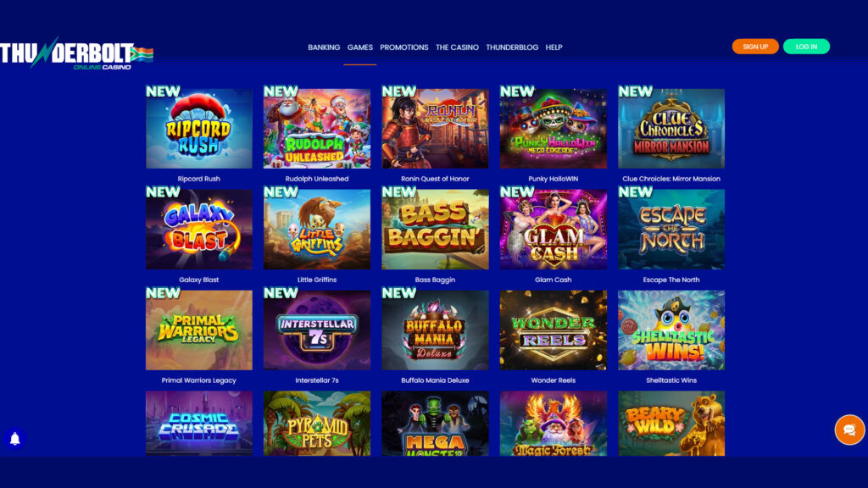
Task: Open the Wonder Reels game thumbnail
Action: coord(553,330)
